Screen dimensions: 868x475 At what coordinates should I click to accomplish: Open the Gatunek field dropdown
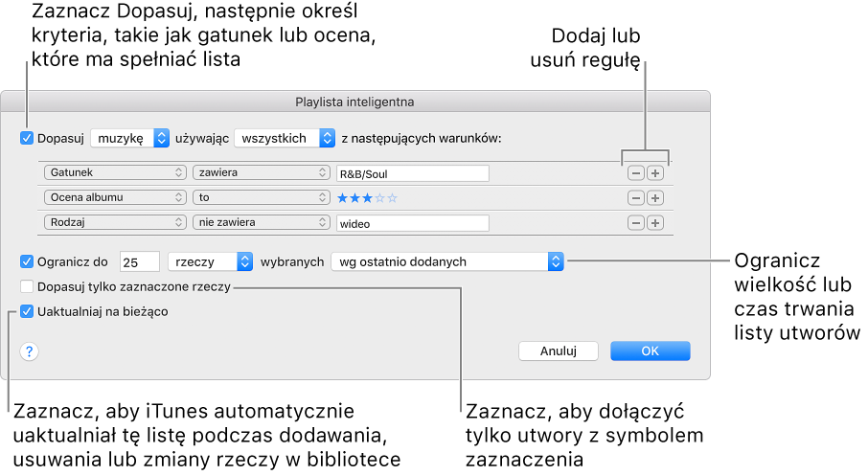[115, 172]
